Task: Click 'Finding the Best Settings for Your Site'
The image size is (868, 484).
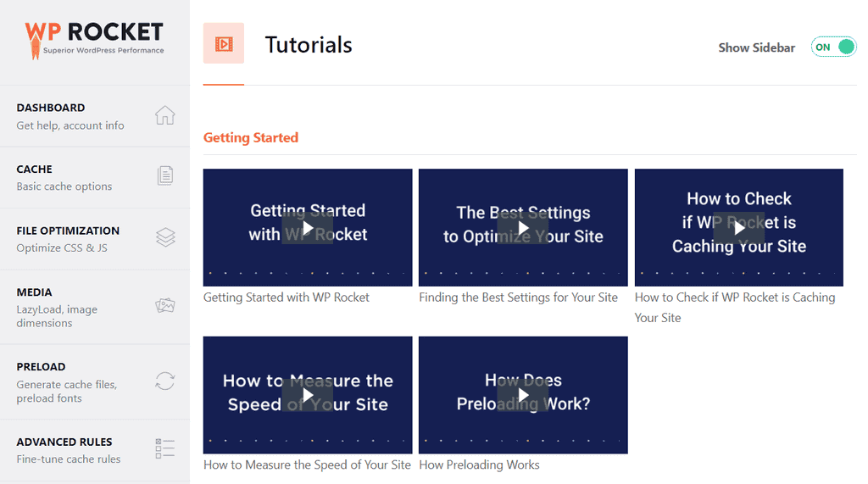Action: tap(518, 298)
